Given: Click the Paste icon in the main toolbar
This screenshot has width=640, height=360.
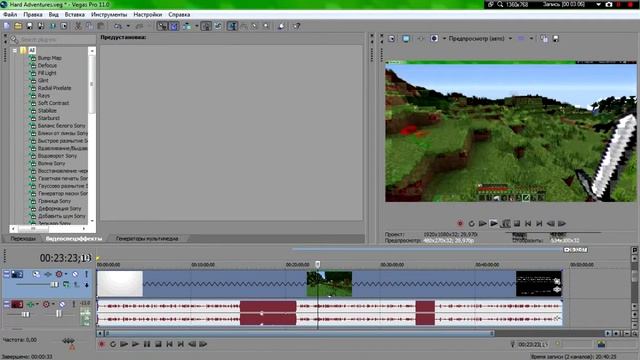Looking at the screenshot, I should point(100,26).
